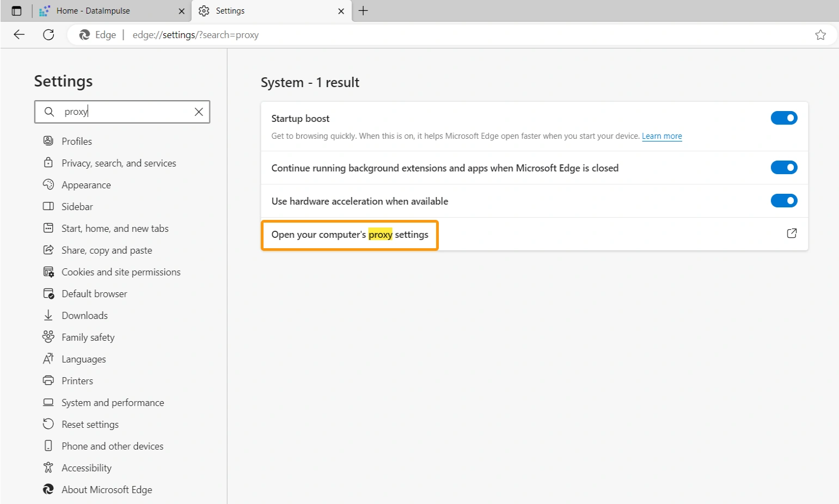Open Phone and other devices
The image size is (839, 504).
tap(112, 446)
